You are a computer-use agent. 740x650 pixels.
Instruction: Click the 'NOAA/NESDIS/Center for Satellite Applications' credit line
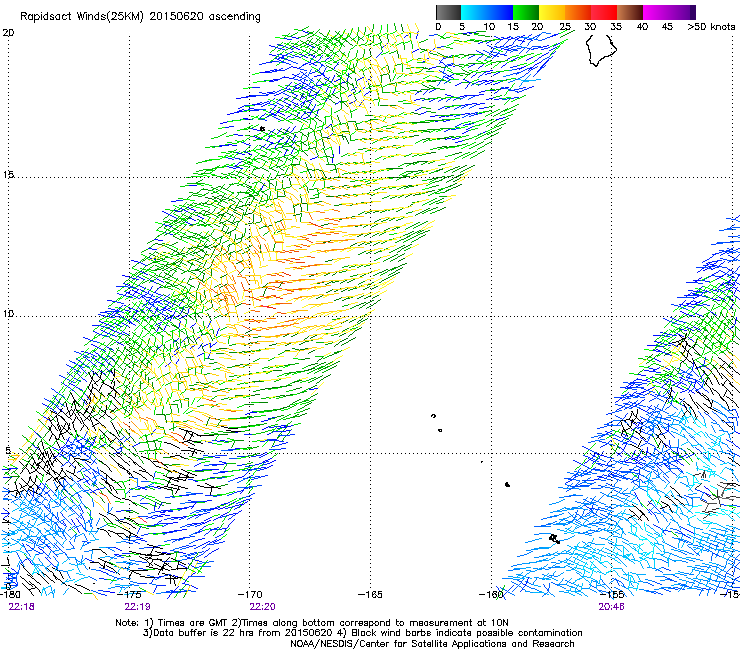432,644
